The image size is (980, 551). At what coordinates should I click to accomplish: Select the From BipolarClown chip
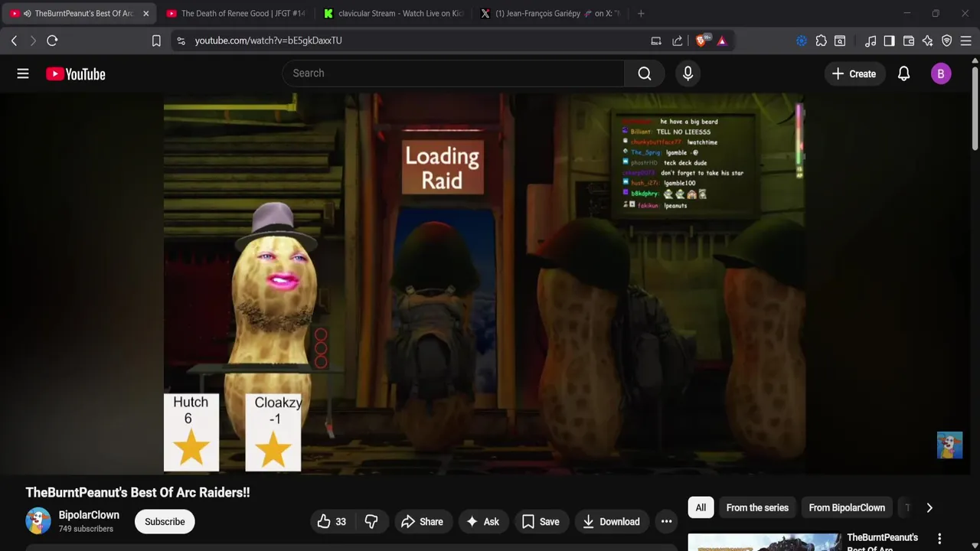click(847, 508)
